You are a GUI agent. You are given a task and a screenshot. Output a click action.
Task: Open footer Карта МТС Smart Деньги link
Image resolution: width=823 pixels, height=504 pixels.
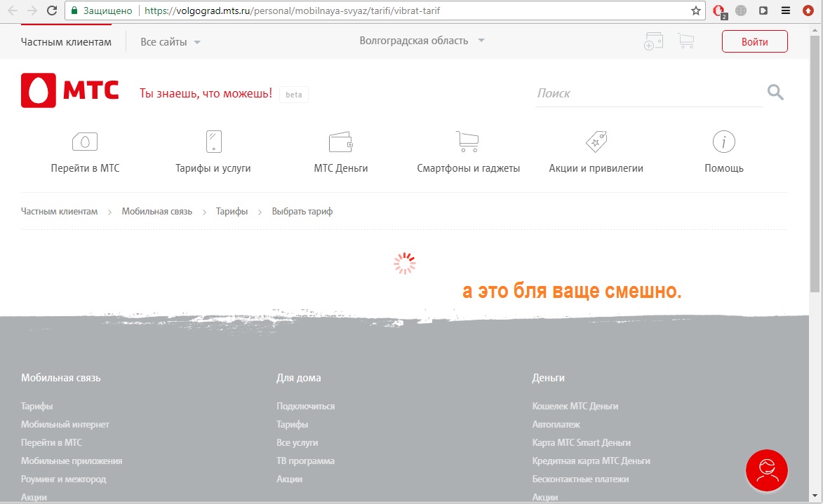click(x=582, y=442)
